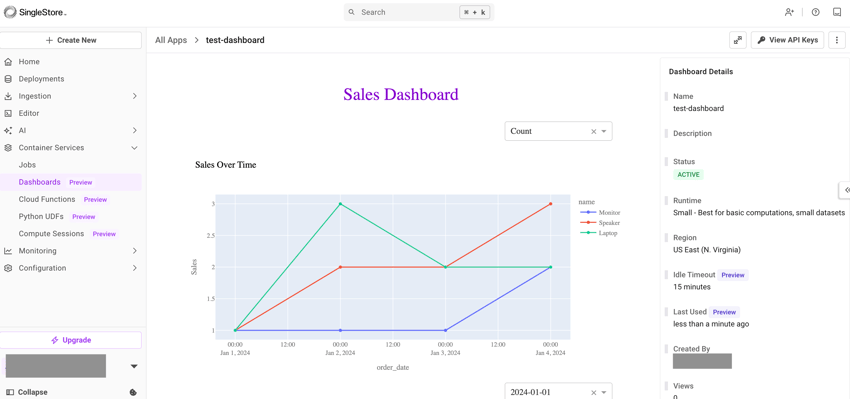
Task: Click the expand fullscreen dashboard icon
Action: coord(738,40)
